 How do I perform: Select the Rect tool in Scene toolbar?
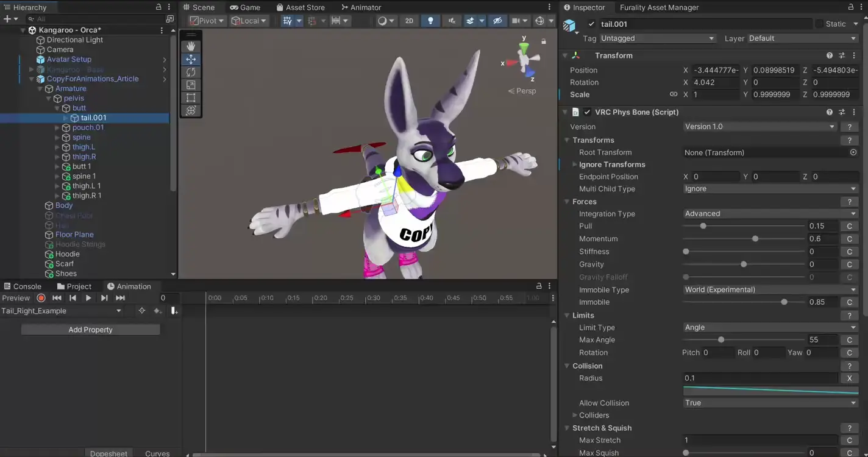(x=191, y=97)
